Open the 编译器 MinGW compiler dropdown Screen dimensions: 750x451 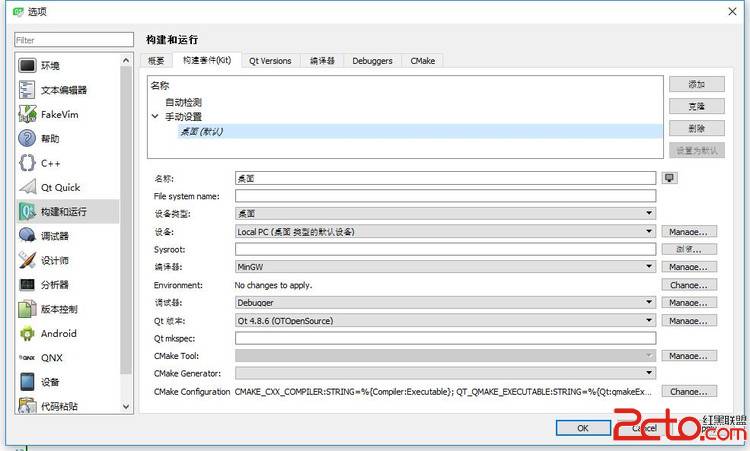pos(445,266)
